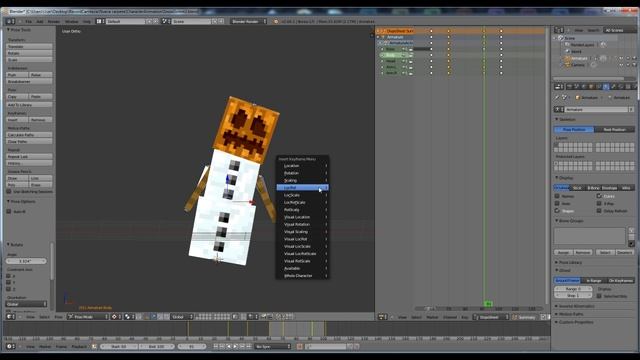Play the animation forward
This screenshot has height=360, width=640.
coord(236,347)
